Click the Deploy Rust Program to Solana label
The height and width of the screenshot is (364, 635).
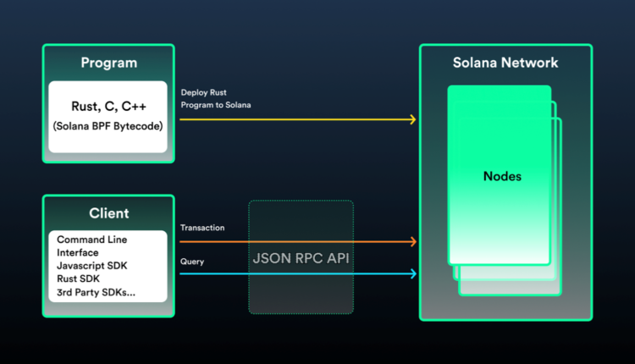click(x=215, y=98)
